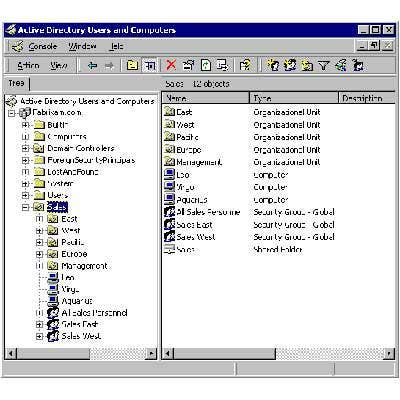Collapse the Fabrikam.com domain node
Viewport: 400px width, 400px height.
(x=12, y=113)
